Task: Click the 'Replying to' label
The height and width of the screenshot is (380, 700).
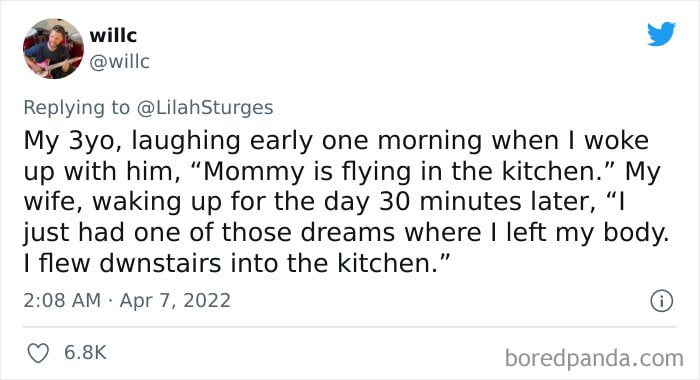Action: (x=76, y=108)
